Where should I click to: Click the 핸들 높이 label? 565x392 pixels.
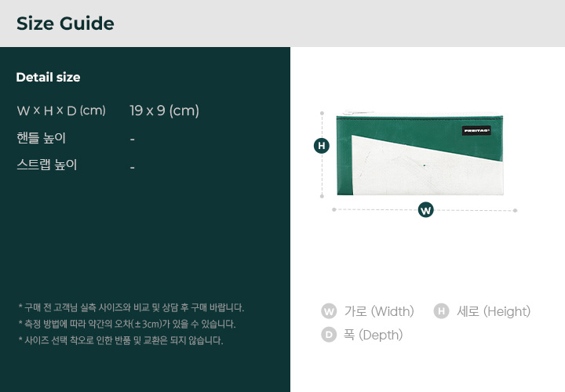(x=41, y=138)
